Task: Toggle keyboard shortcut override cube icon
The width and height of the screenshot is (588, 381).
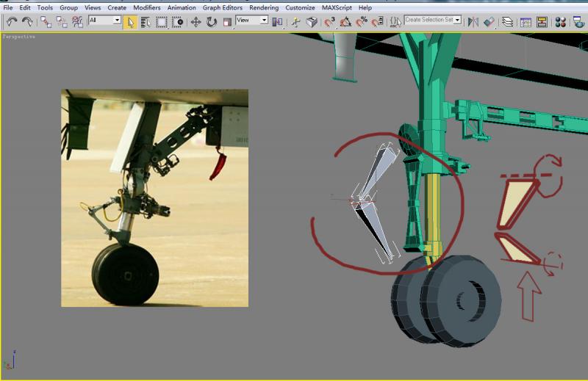Action: click(x=312, y=23)
